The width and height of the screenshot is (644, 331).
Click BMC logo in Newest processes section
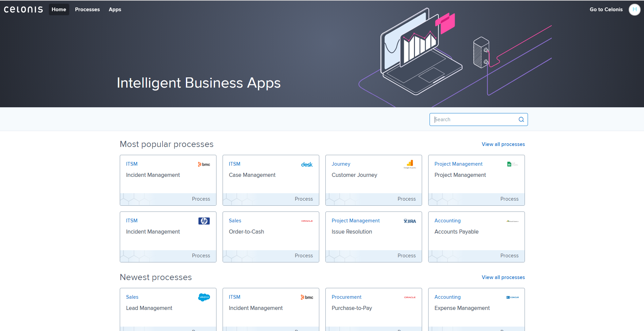point(307,297)
